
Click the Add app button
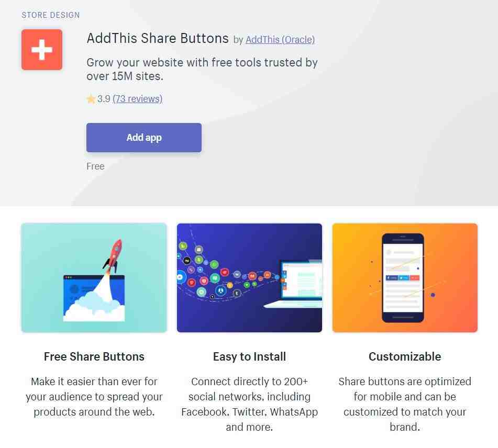144,138
